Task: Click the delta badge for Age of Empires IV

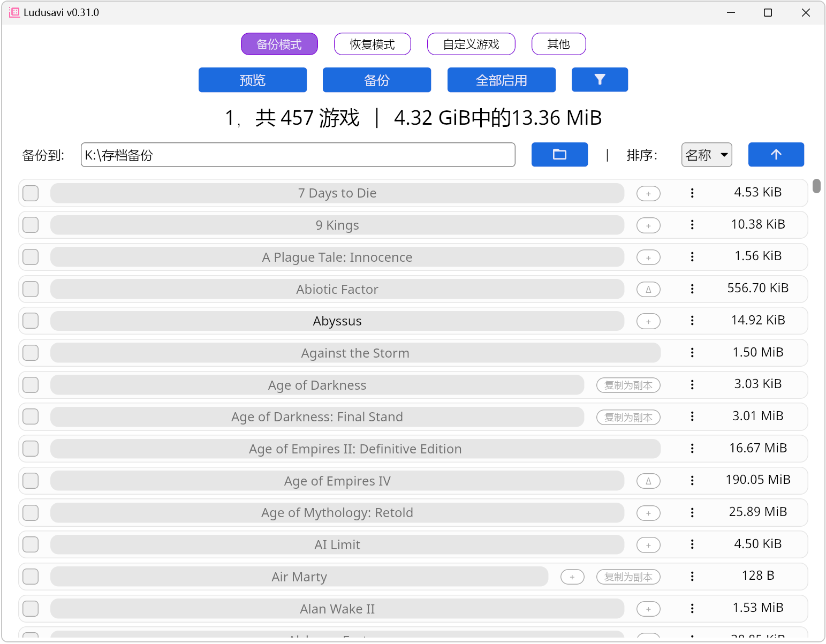Action: coord(648,481)
